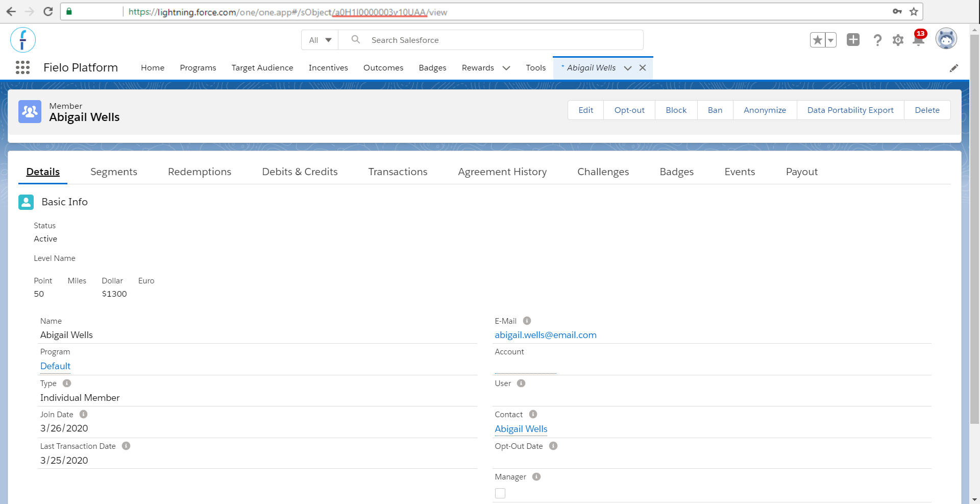Click the Basic Info section icon
This screenshot has width=980, height=504.
click(26, 202)
